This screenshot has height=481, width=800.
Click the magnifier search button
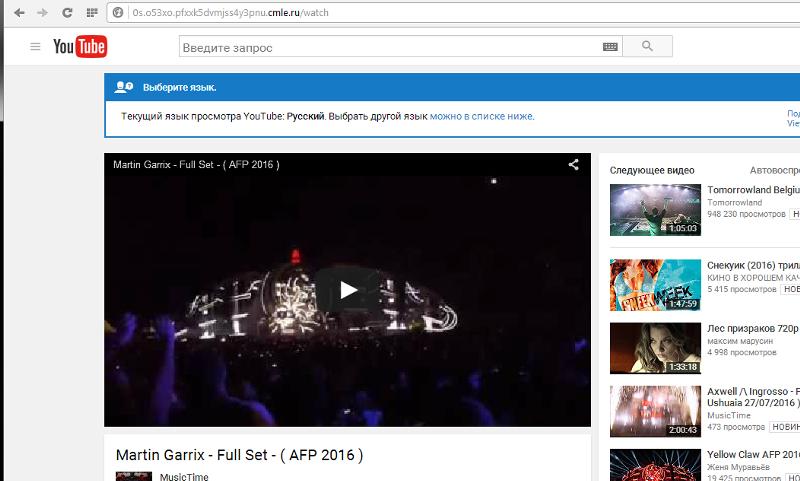647,46
